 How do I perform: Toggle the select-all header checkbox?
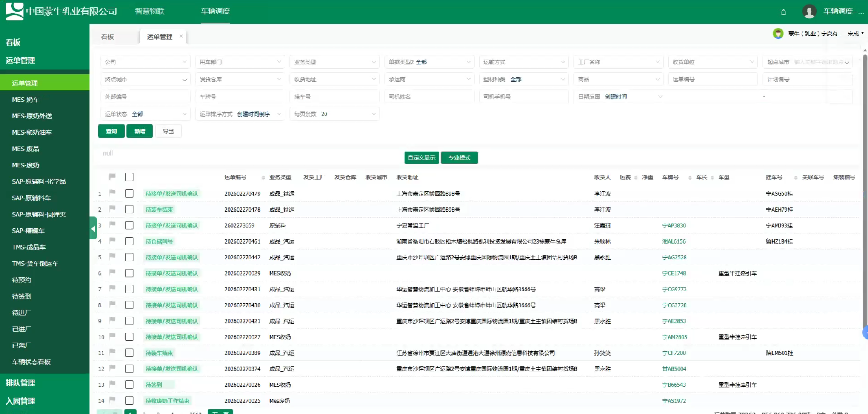pos(129,177)
